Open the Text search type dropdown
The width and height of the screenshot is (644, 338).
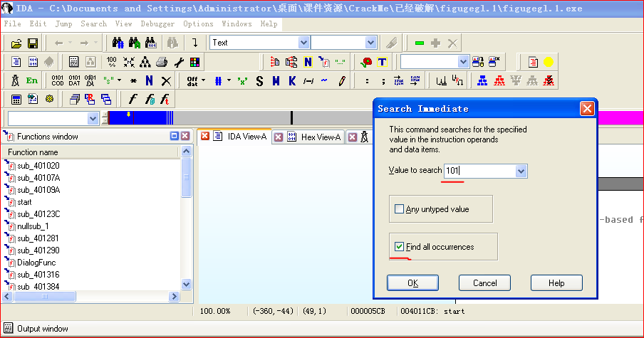point(303,43)
